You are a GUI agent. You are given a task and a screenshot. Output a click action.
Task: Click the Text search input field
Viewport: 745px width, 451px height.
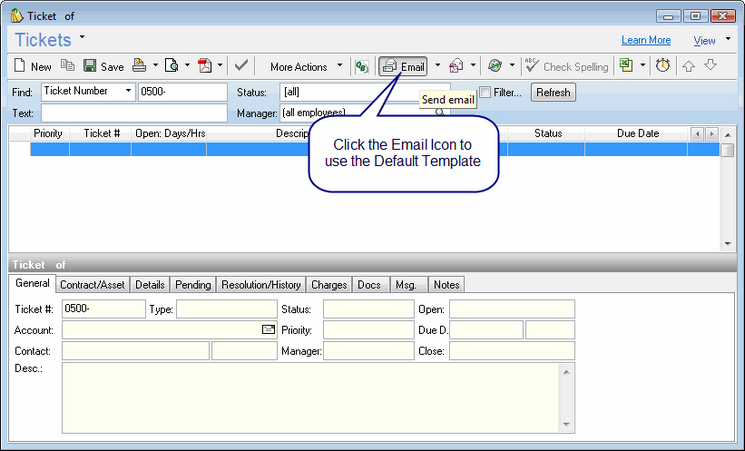pyautogui.click(x=134, y=114)
